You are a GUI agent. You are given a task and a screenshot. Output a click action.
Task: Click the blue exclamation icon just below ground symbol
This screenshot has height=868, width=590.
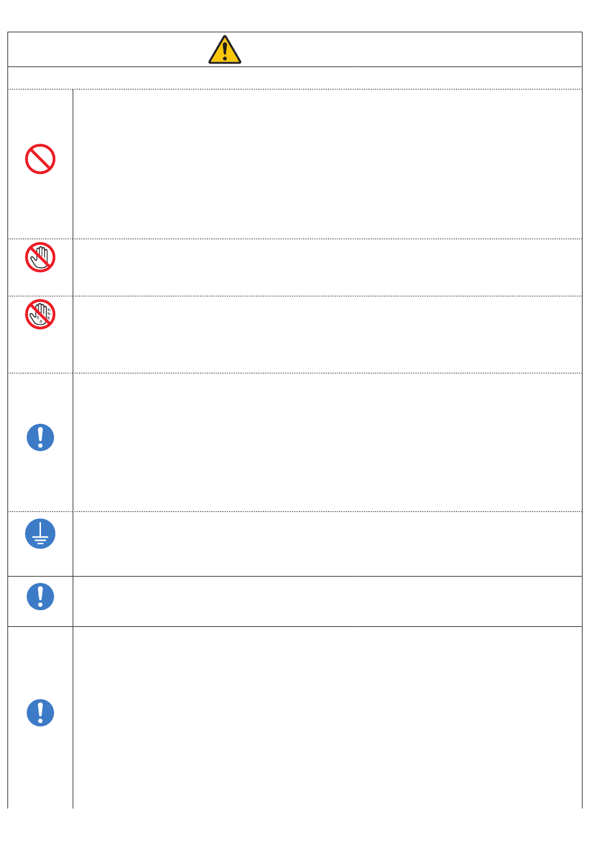click(x=40, y=596)
